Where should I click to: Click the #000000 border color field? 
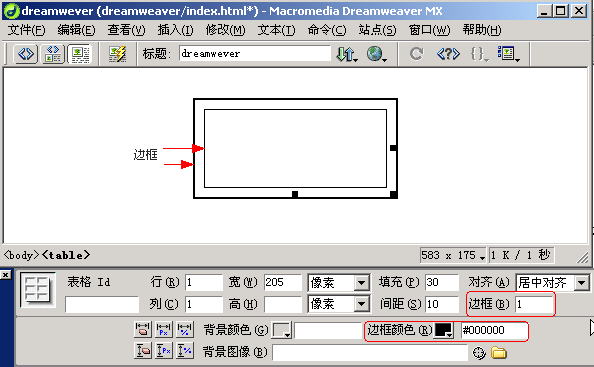pyautogui.click(x=494, y=330)
